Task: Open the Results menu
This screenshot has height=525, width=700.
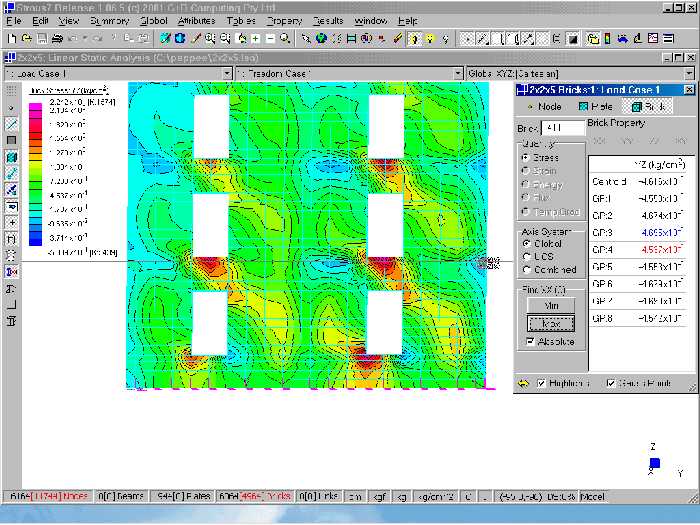Action: [327, 20]
